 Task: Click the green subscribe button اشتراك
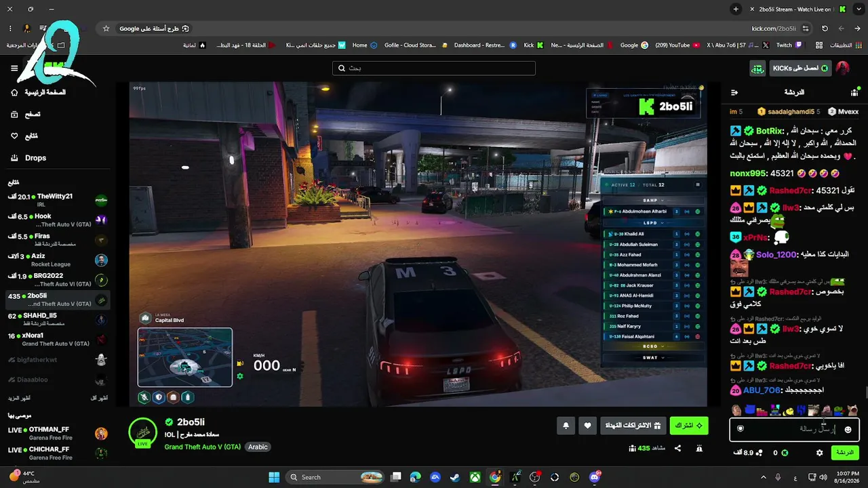(x=689, y=426)
